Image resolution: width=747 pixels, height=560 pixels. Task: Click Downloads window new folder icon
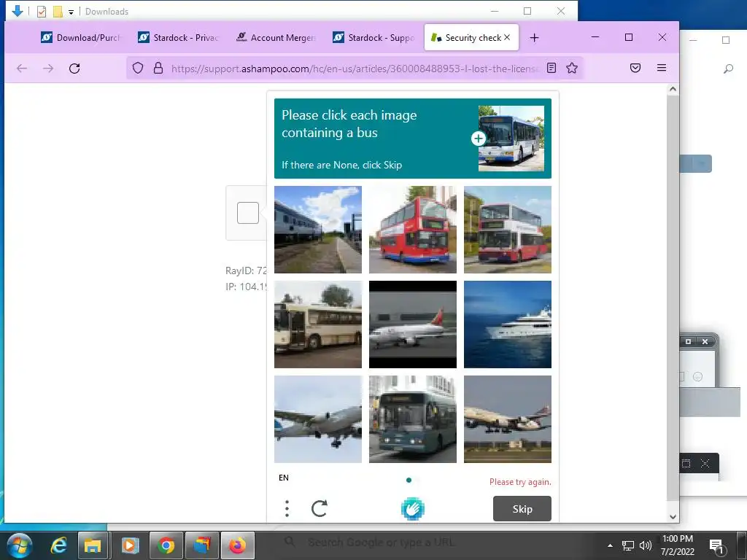pyautogui.click(x=57, y=12)
